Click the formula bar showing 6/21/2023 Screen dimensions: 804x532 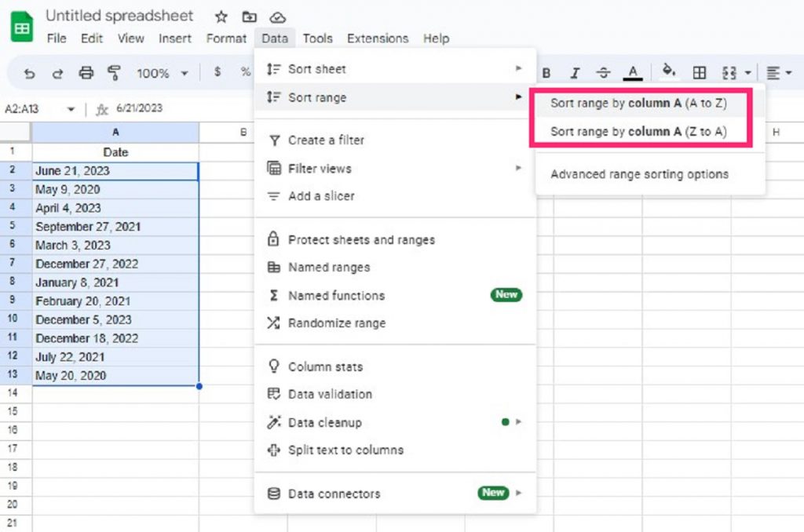point(140,108)
